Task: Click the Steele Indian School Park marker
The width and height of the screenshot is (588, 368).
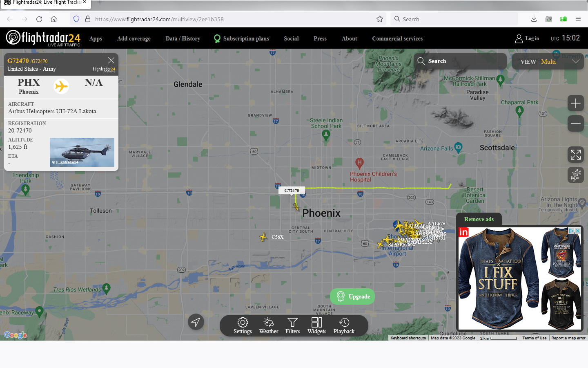Action: (x=326, y=136)
